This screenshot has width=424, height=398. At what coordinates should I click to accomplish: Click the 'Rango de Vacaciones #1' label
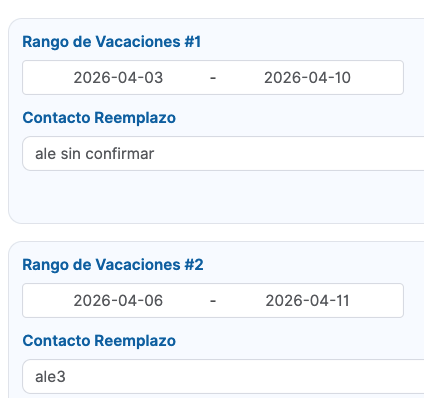click(x=112, y=42)
